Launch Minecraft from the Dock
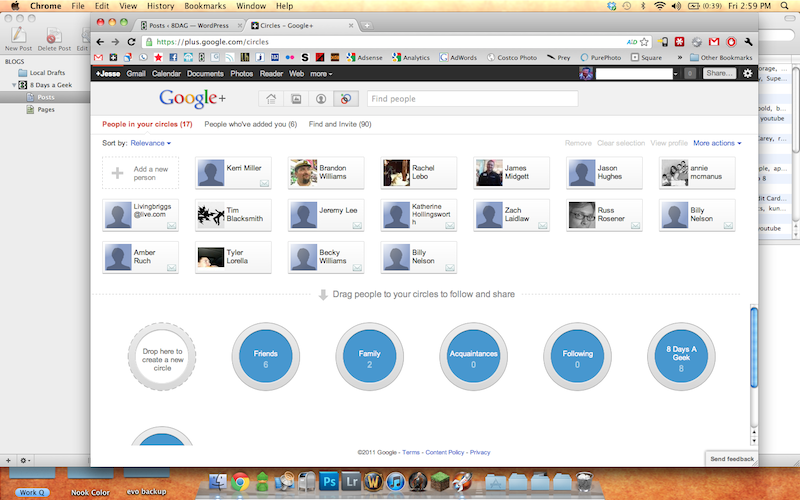The image size is (800, 500). point(440,482)
